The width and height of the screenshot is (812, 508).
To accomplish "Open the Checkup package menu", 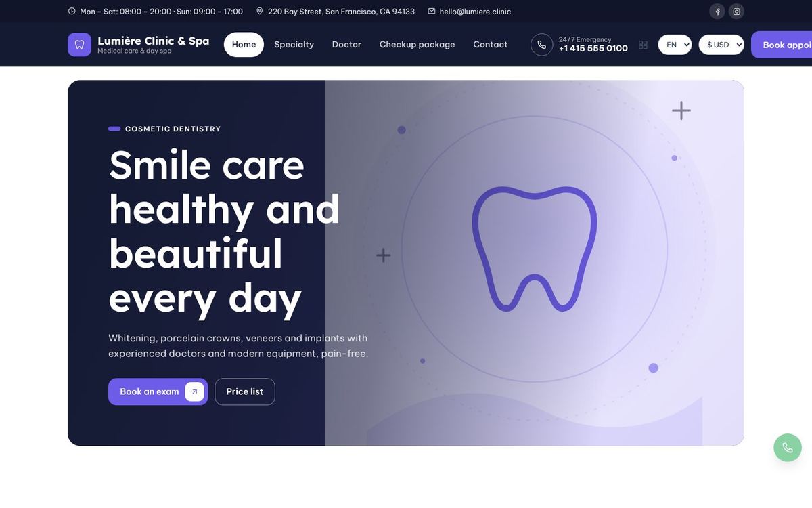I will 417,45.
